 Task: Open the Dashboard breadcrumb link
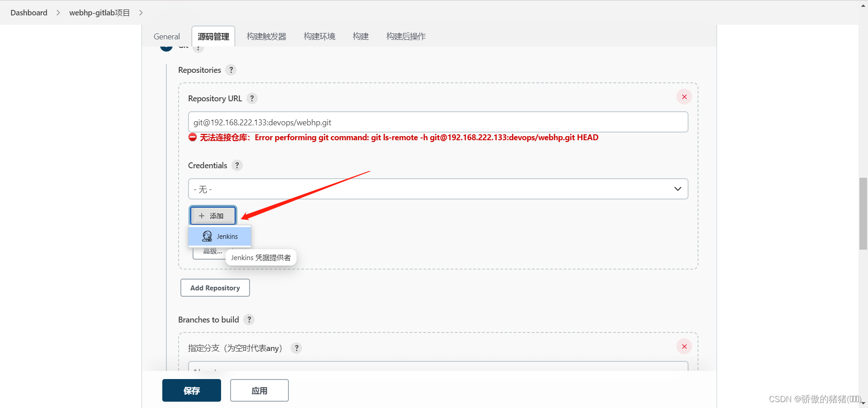point(28,12)
